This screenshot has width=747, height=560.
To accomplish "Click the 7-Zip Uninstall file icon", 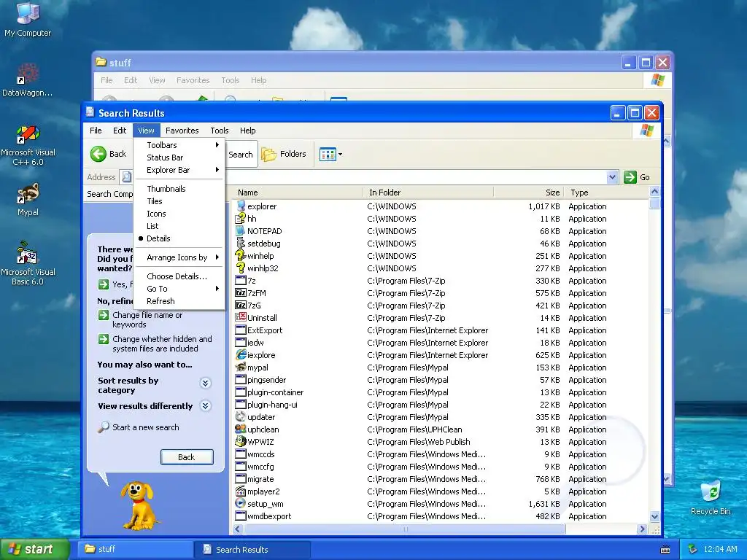I will [x=241, y=318].
